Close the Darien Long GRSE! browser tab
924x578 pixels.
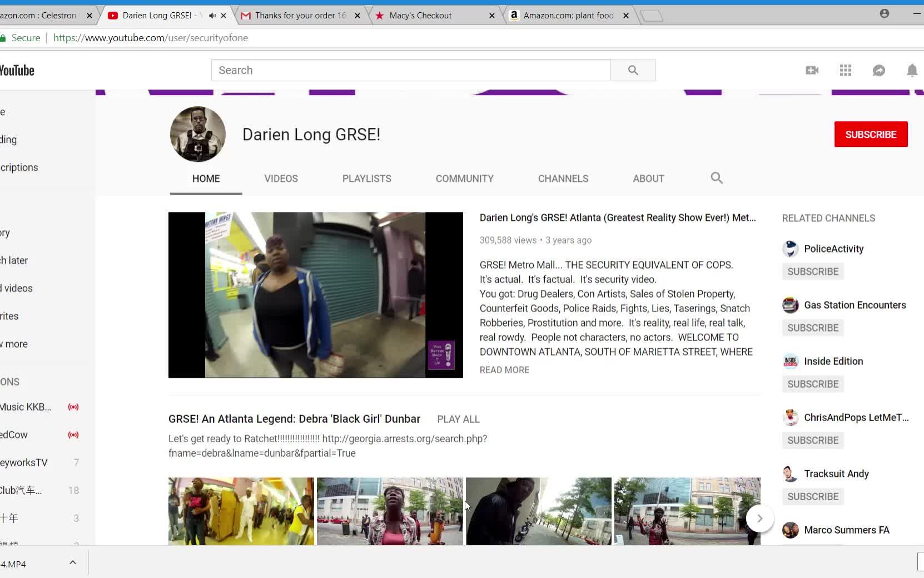pyautogui.click(x=223, y=16)
